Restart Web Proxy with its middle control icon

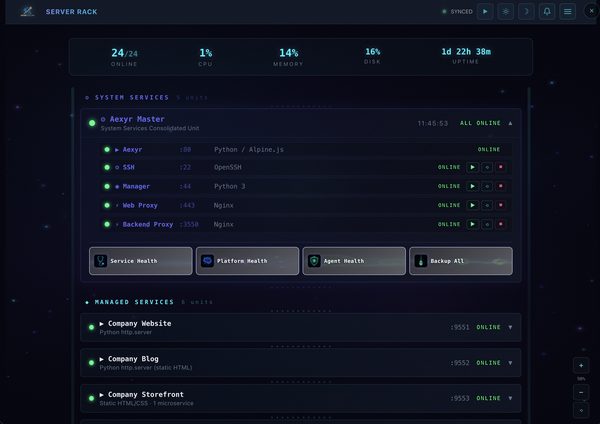coord(487,205)
